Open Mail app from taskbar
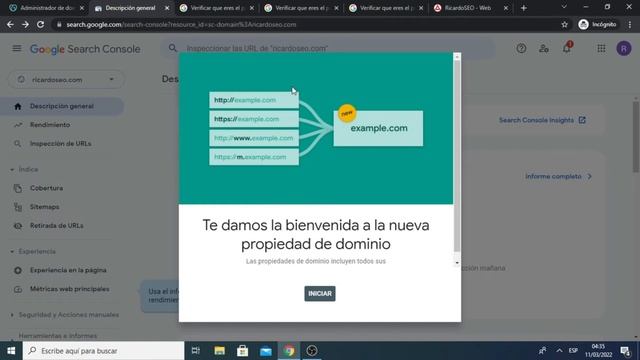The width and height of the screenshot is (640, 360). click(x=266, y=351)
